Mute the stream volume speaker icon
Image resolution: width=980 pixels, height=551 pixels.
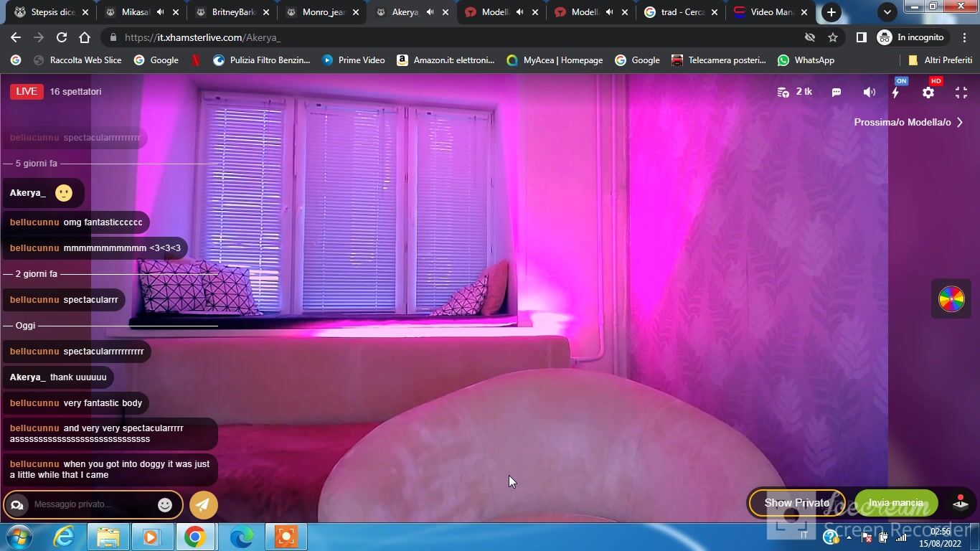coord(869,92)
